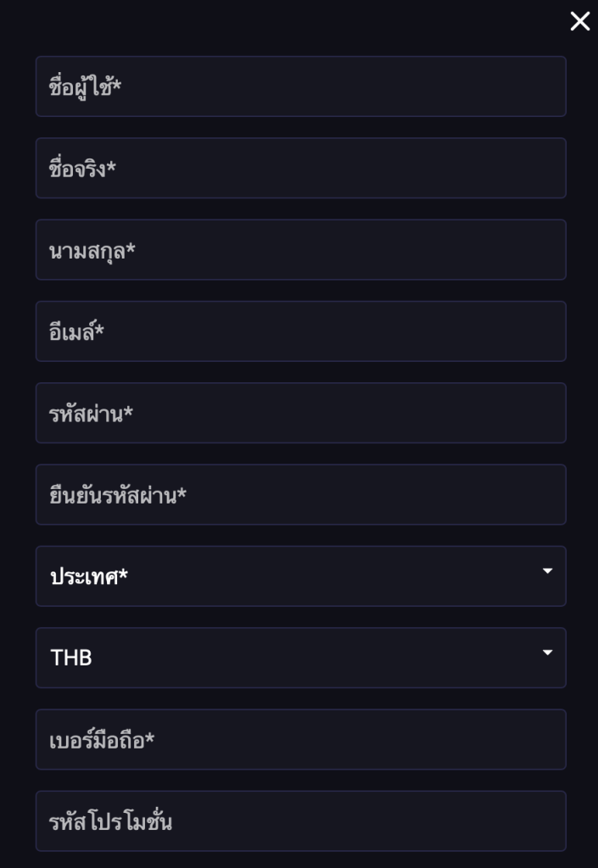Click the รหัสโปรโมชั่น promo code field

[x=300, y=821]
